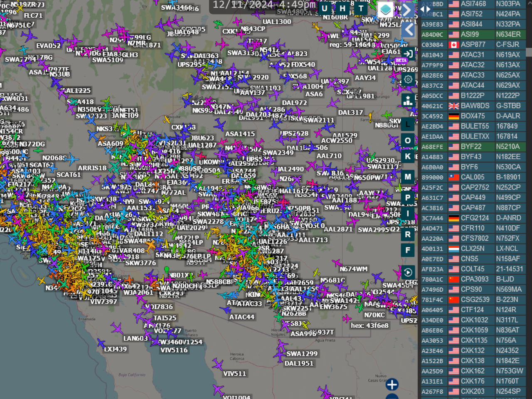This screenshot has width=532, height=399.
Task: Click registration 21-14531 in the table
Action: pyautogui.click(x=510, y=269)
